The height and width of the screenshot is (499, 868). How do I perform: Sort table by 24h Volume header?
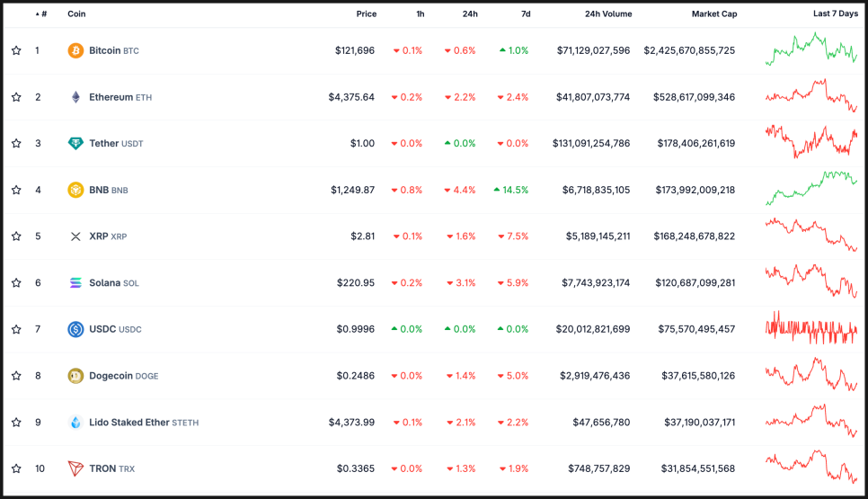click(x=607, y=14)
